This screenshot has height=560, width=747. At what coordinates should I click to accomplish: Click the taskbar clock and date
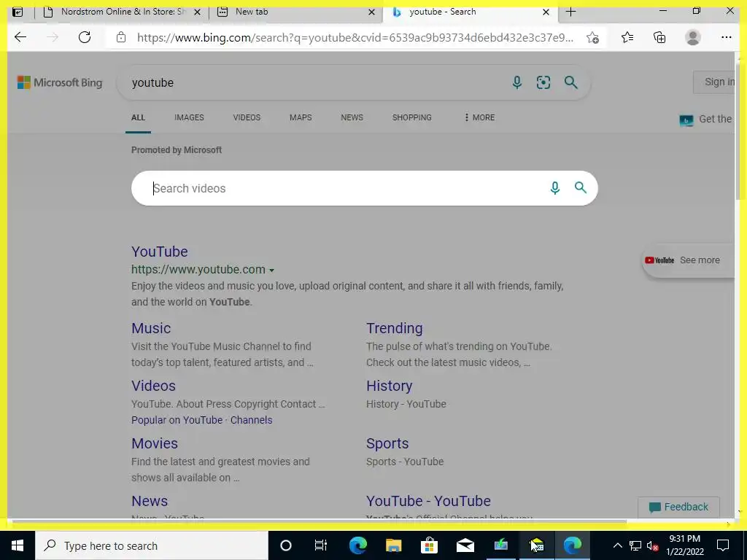(x=684, y=545)
